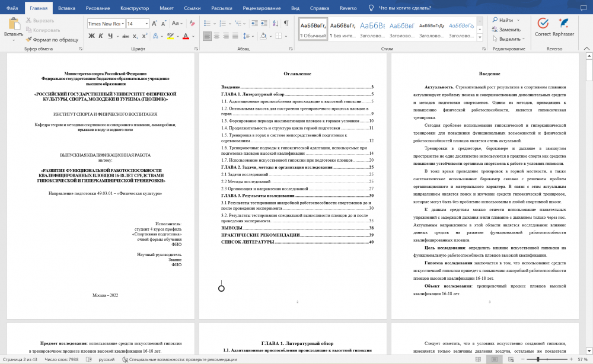The height and width of the screenshot is (364, 593).
Task: Open Replace (Заменить) dialog
Action: tap(506, 30)
